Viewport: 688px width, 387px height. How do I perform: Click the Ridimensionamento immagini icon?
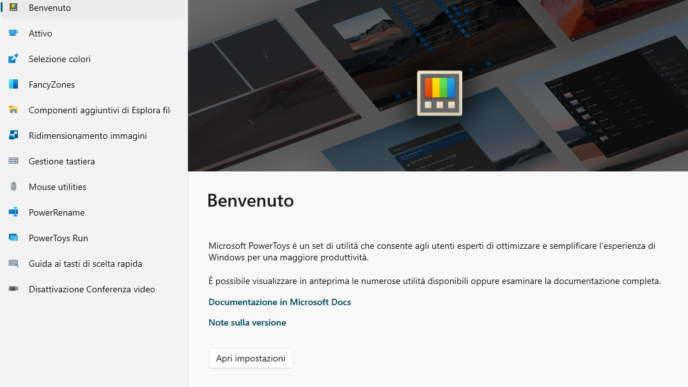pyautogui.click(x=14, y=135)
